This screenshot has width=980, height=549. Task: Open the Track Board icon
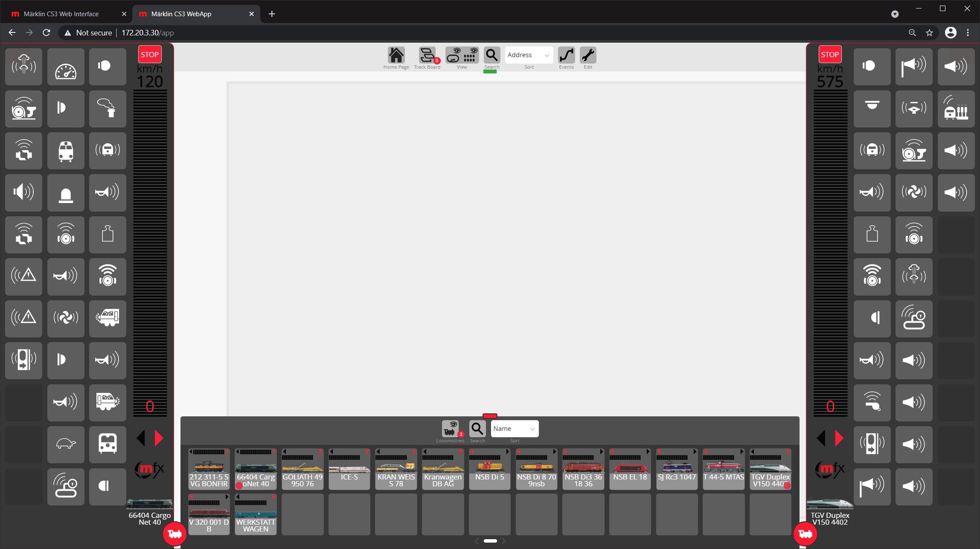pos(427,55)
